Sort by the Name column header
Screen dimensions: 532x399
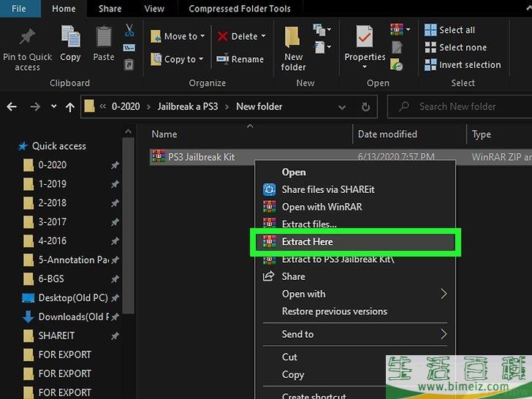pos(164,134)
